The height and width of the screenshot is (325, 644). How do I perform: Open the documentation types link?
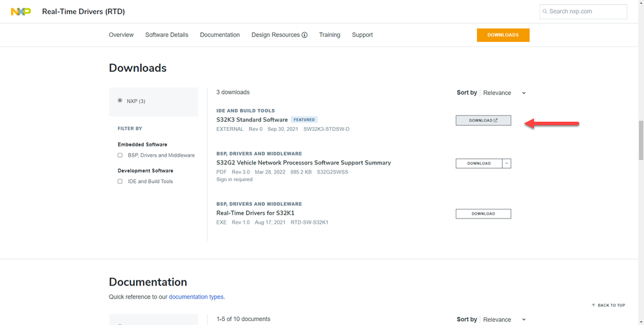(x=196, y=297)
